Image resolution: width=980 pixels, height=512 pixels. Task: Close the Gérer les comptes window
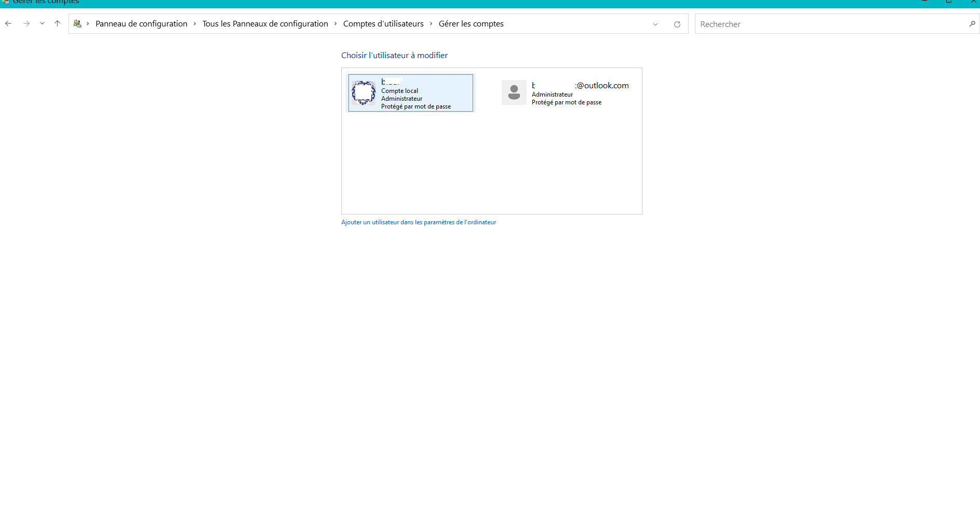[x=973, y=2]
